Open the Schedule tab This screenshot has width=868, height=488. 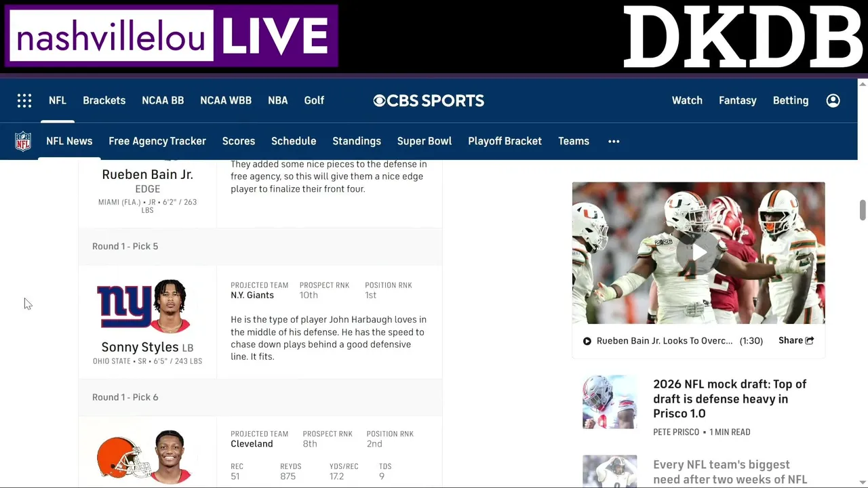[x=294, y=141]
